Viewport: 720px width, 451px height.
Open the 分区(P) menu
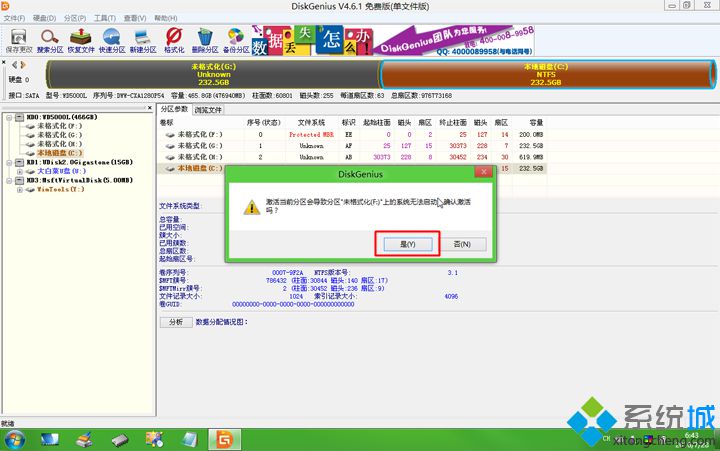pyautogui.click(x=75, y=18)
